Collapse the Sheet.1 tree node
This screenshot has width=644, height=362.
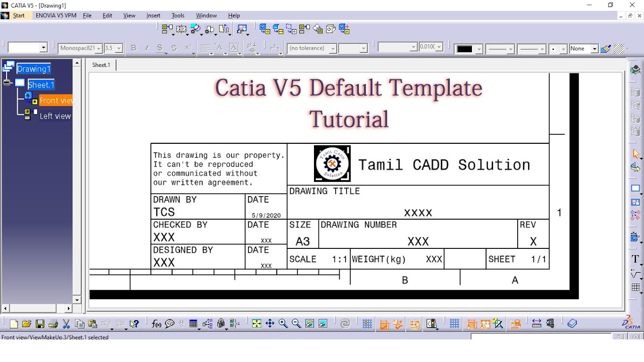tap(7, 83)
